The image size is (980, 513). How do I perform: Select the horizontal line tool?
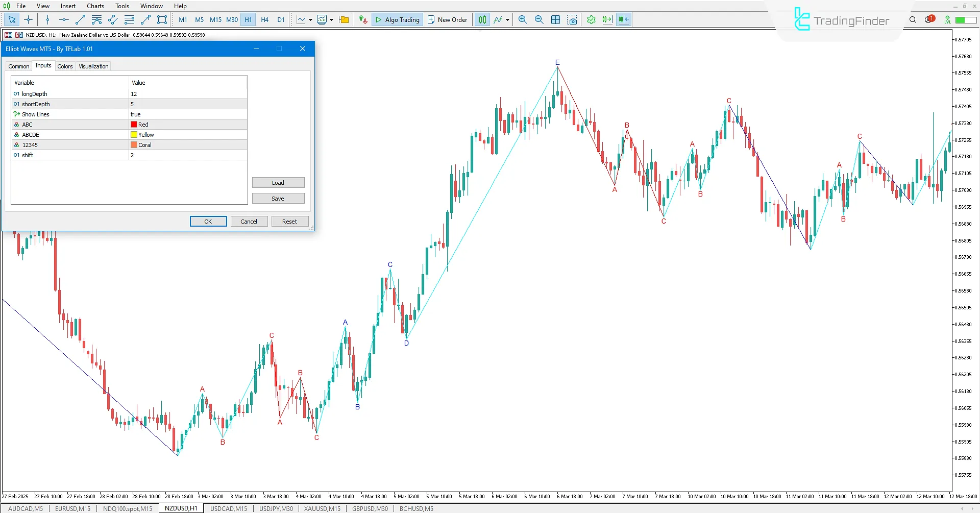pos(64,19)
